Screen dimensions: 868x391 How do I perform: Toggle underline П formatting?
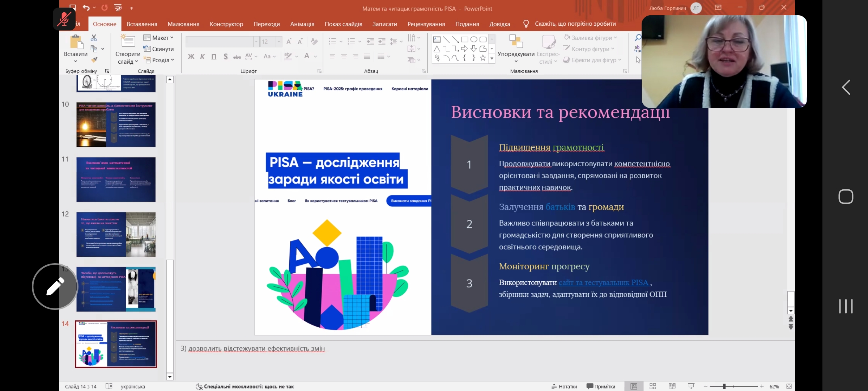(214, 56)
